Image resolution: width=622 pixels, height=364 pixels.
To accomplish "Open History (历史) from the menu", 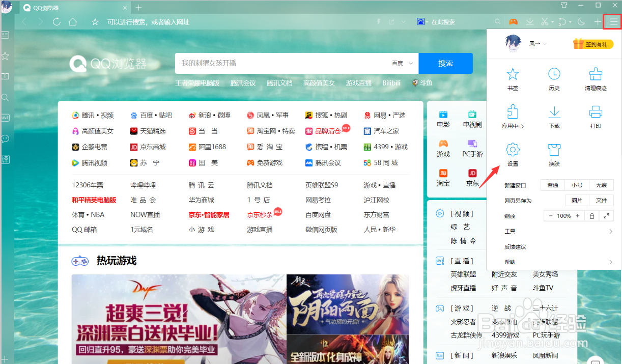I will tap(554, 79).
